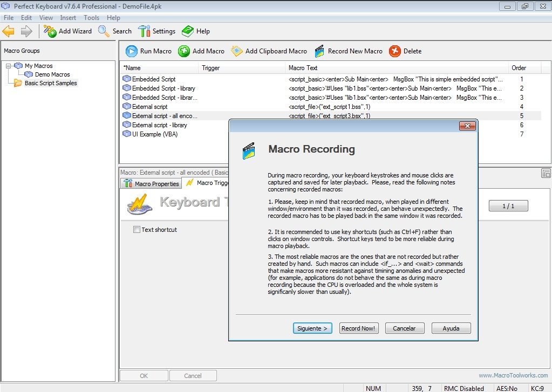Click the NUM status bar indicator

click(x=373, y=388)
